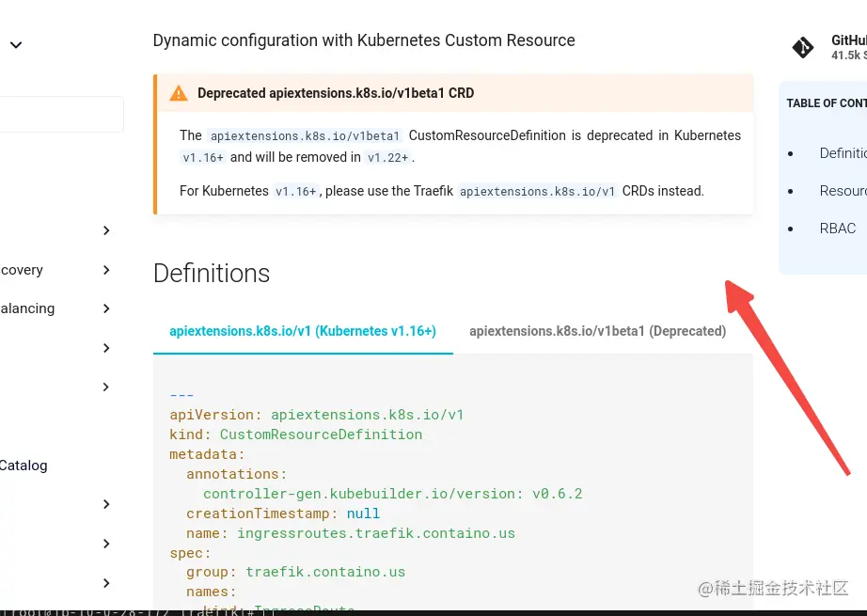Jump to Definitions in table of contents

click(x=843, y=153)
